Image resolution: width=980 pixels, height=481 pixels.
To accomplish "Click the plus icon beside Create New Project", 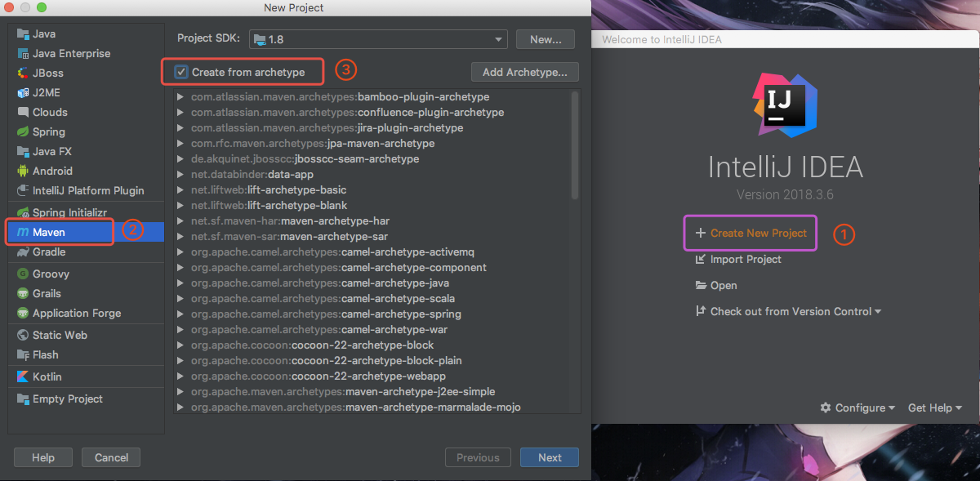I will coord(700,233).
